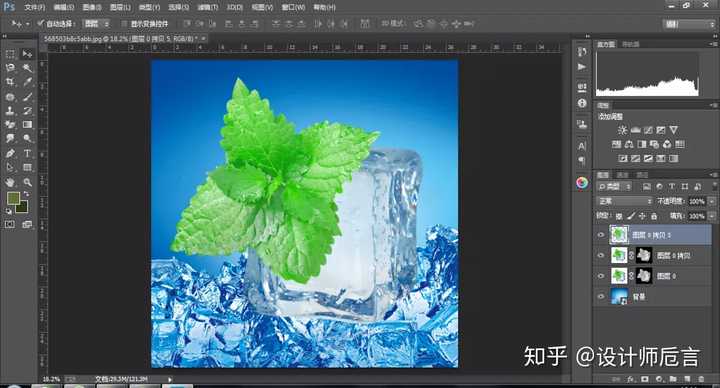Toggle lock all padlock icon

(654, 216)
